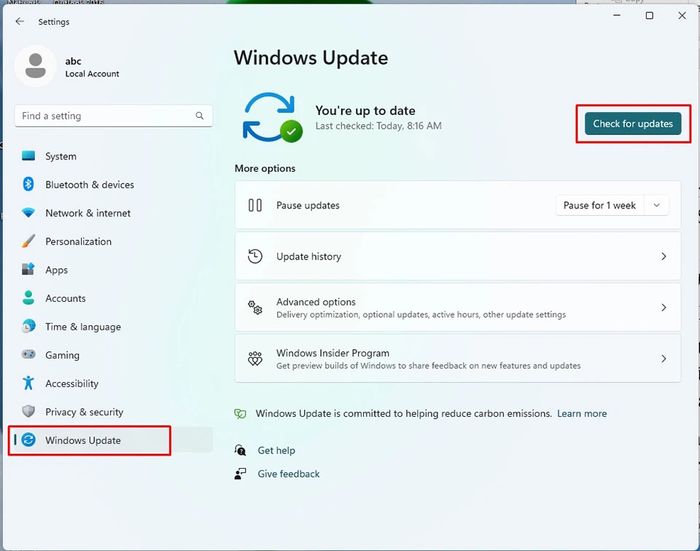
Task: Open Windows Insider Program row
Action: 458,359
